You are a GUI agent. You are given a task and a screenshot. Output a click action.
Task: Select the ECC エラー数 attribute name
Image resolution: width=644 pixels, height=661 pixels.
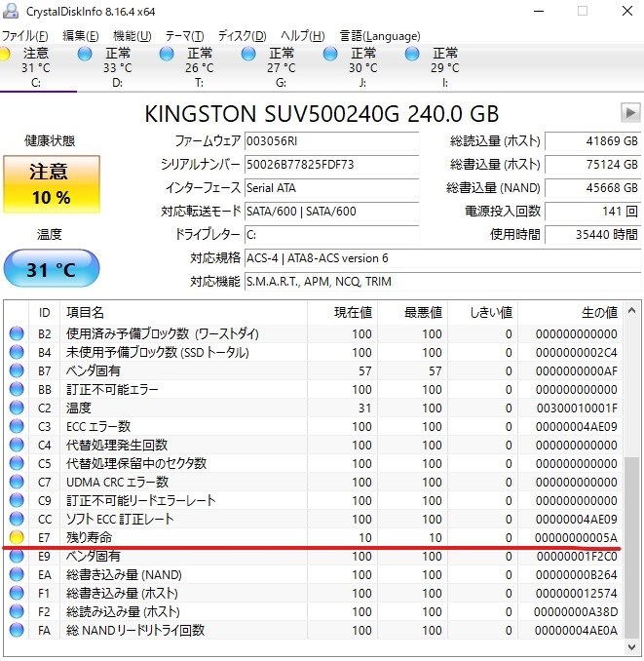pos(98,426)
